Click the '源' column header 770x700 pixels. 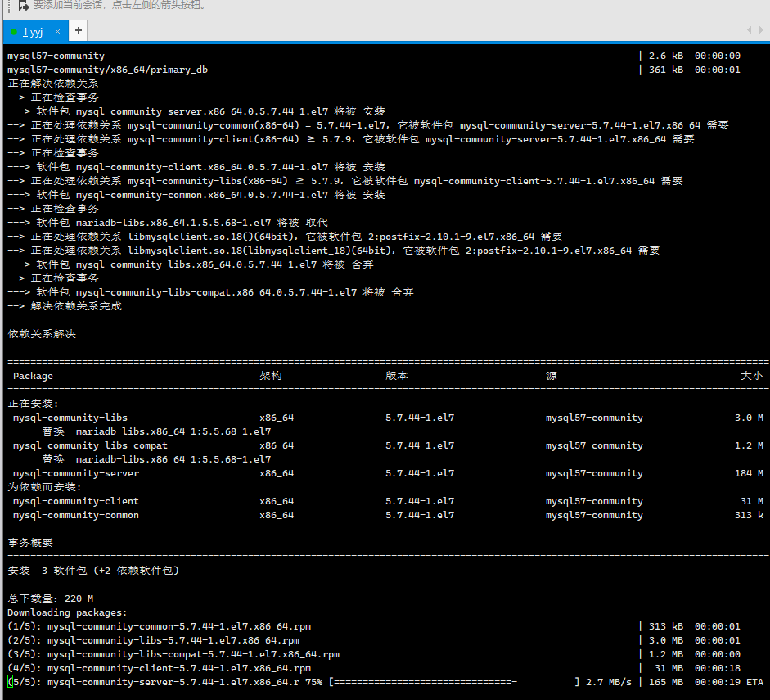click(x=552, y=376)
